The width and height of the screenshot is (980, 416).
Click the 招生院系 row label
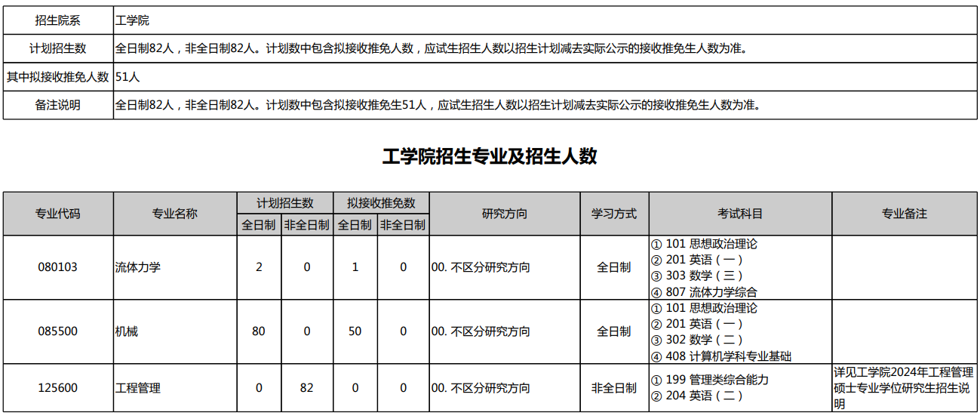click(x=58, y=20)
